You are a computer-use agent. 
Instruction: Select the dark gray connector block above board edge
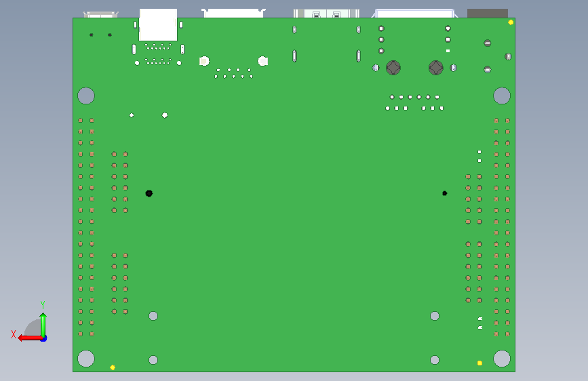click(x=488, y=14)
